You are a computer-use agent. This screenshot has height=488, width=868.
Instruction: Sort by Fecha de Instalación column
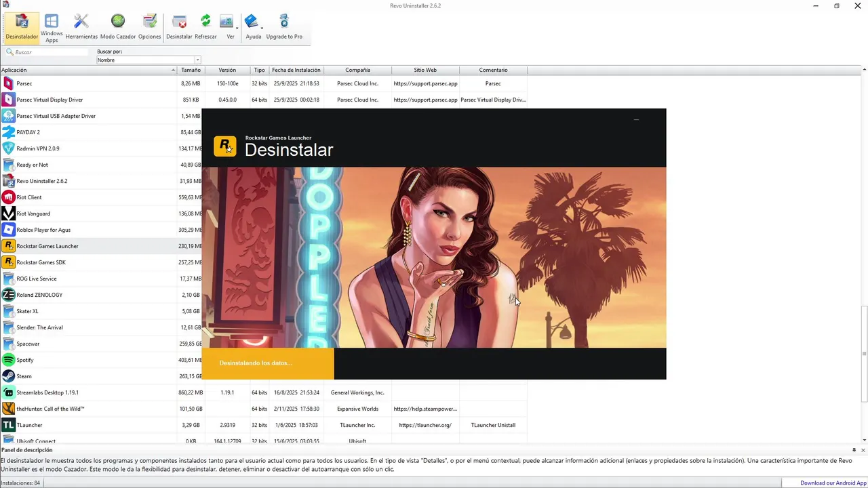click(296, 70)
